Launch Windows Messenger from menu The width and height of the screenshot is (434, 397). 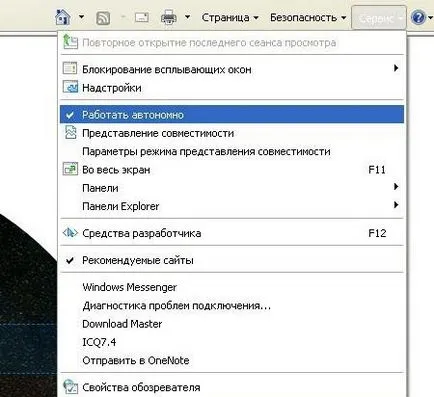(x=232, y=287)
